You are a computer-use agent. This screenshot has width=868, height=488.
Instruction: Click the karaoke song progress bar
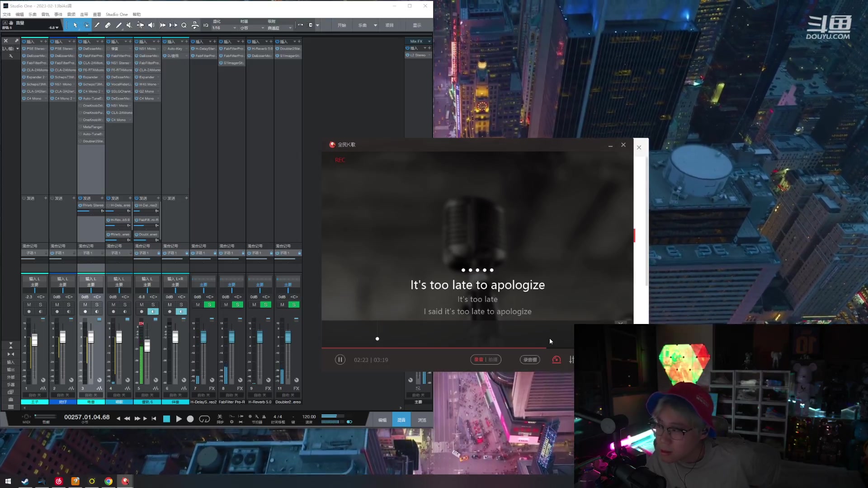click(434, 348)
